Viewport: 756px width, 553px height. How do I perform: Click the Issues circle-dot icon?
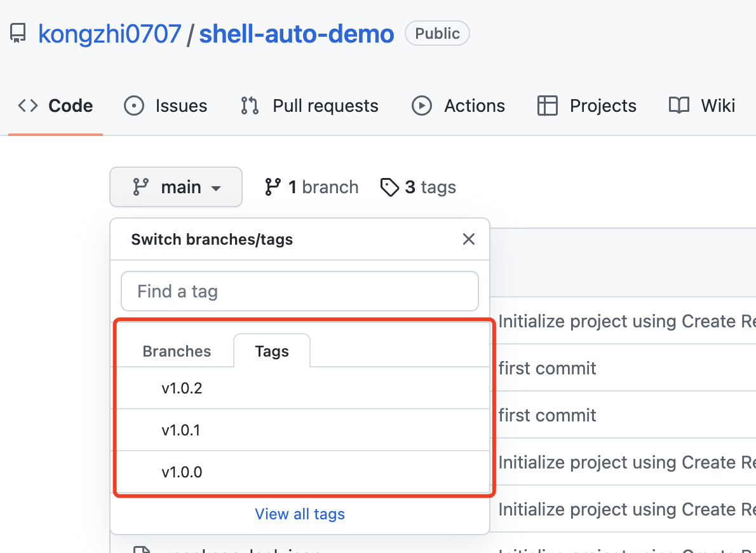click(x=134, y=106)
